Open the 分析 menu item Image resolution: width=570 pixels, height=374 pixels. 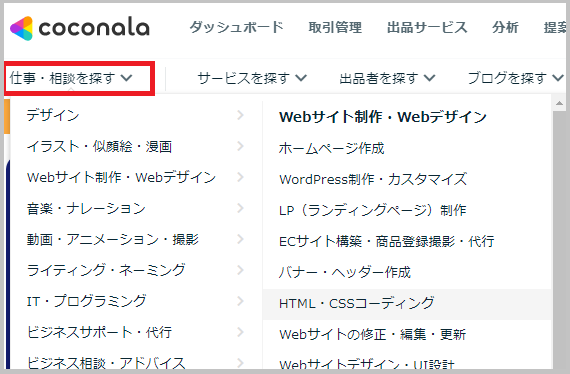pos(505,27)
